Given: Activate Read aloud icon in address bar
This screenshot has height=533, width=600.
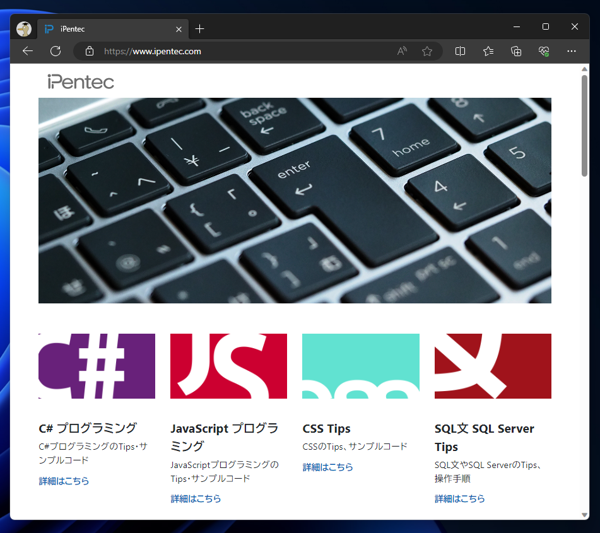Looking at the screenshot, I should (x=402, y=51).
